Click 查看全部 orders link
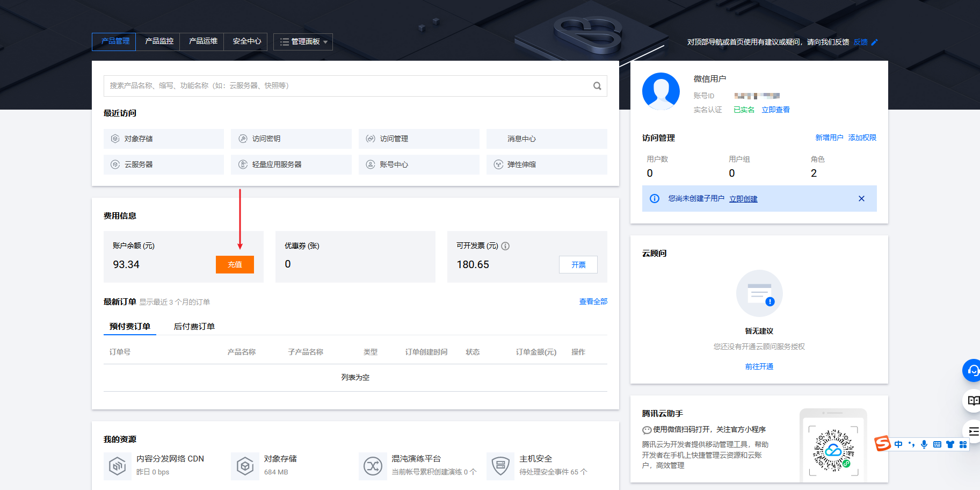Viewport: 980px width, 490px height. point(593,302)
